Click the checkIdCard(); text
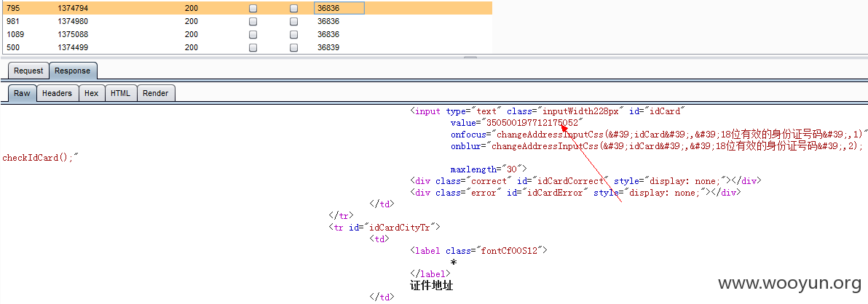This screenshot has width=868, height=304. pos(41,158)
